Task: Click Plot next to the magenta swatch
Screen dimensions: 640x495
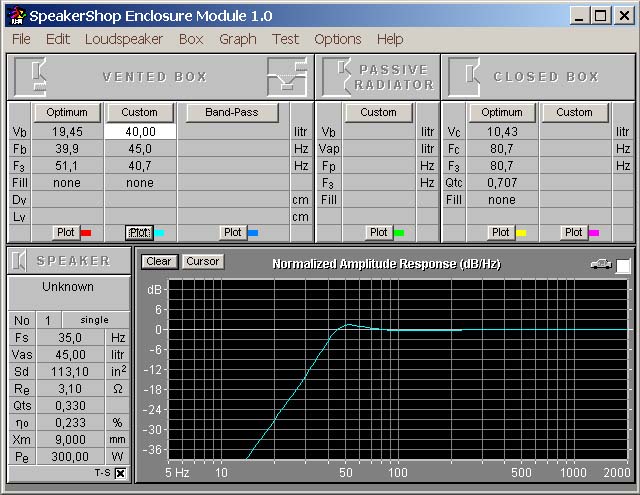Action: point(573,233)
